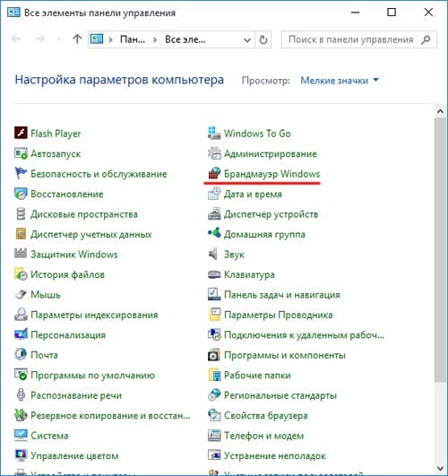Open the Система link

49,436
